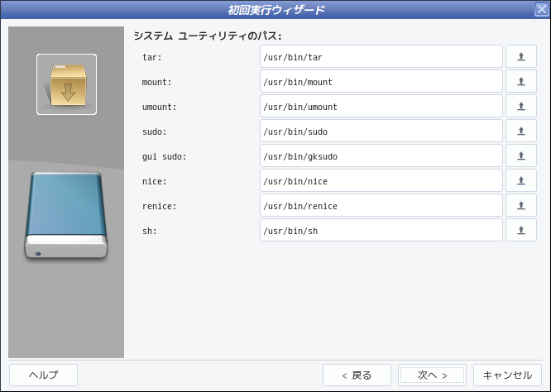Click the browse icon for sudo path
The image size is (551, 392).
point(520,131)
